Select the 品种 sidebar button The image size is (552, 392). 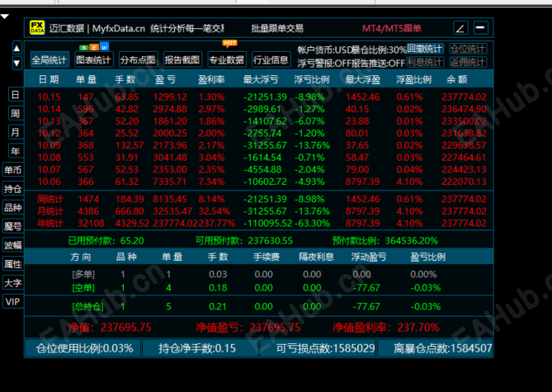point(13,207)
